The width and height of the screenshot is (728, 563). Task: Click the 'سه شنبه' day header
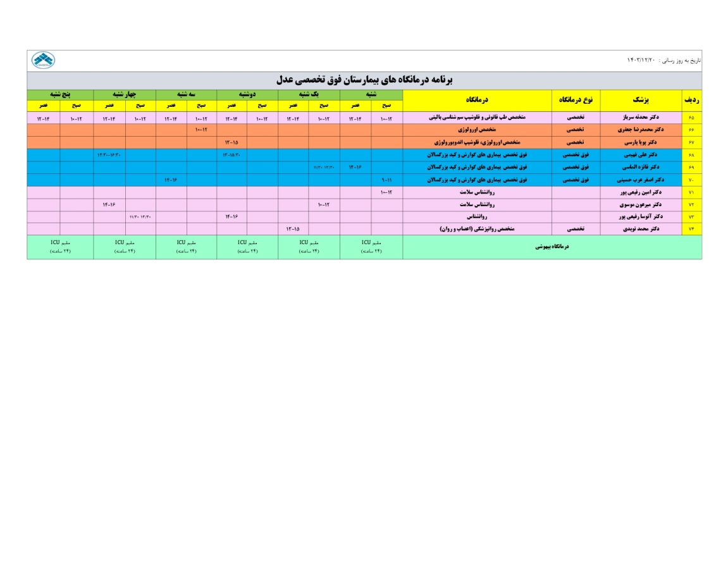(186, 95)
